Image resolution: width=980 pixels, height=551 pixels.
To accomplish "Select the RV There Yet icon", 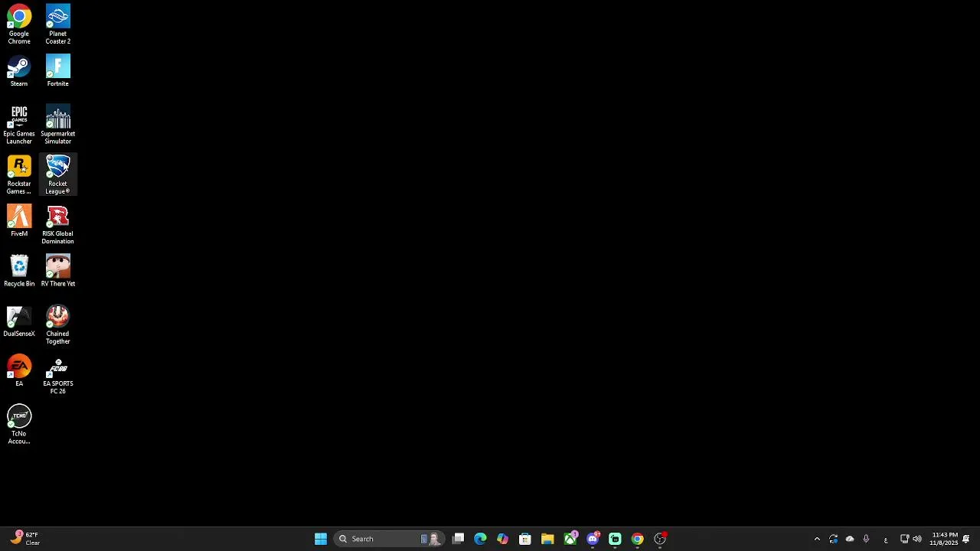I will (57, 271).
